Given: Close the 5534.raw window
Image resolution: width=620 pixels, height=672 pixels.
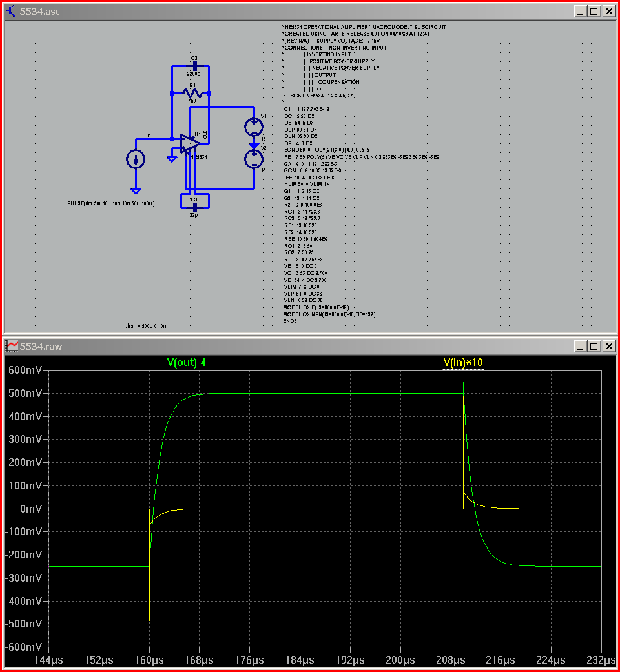Looking at the screenshot, I should [609, 346].
